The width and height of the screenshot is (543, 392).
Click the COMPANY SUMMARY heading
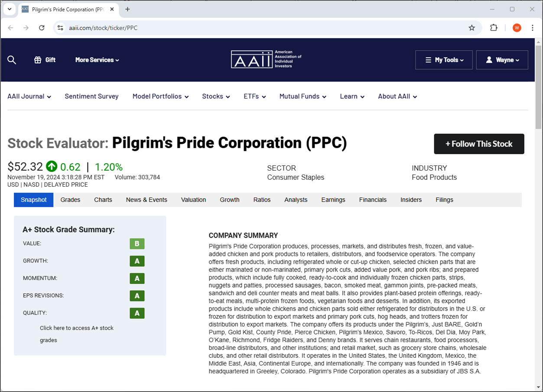[x=243, y=236]
